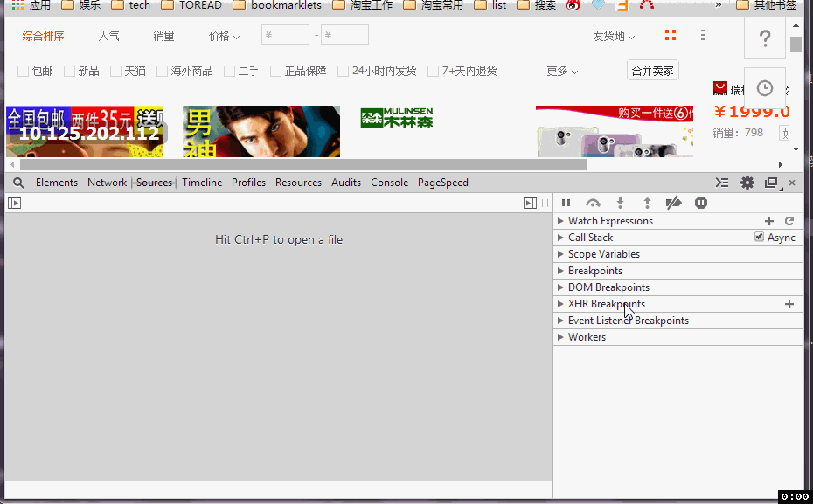Viewport: 813px width, 504px height.
Task: Open DevTools settings gear
Action: (747, 183)
